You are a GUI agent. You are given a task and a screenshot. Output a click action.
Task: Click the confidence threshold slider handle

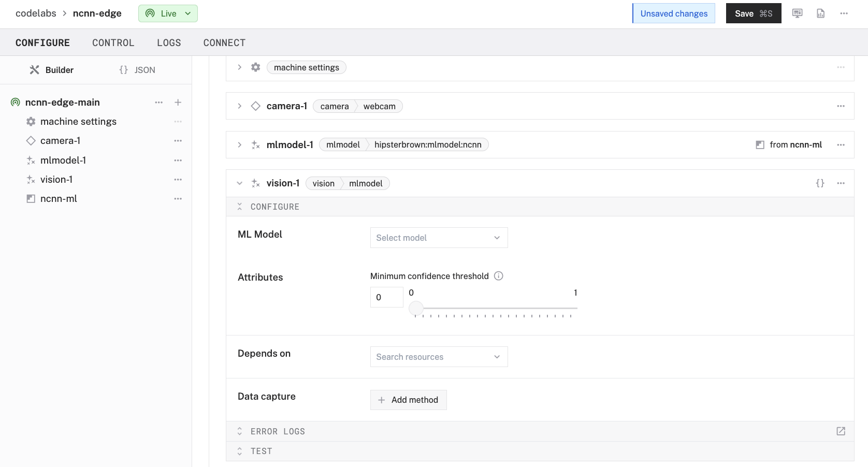tap(416, 309)
